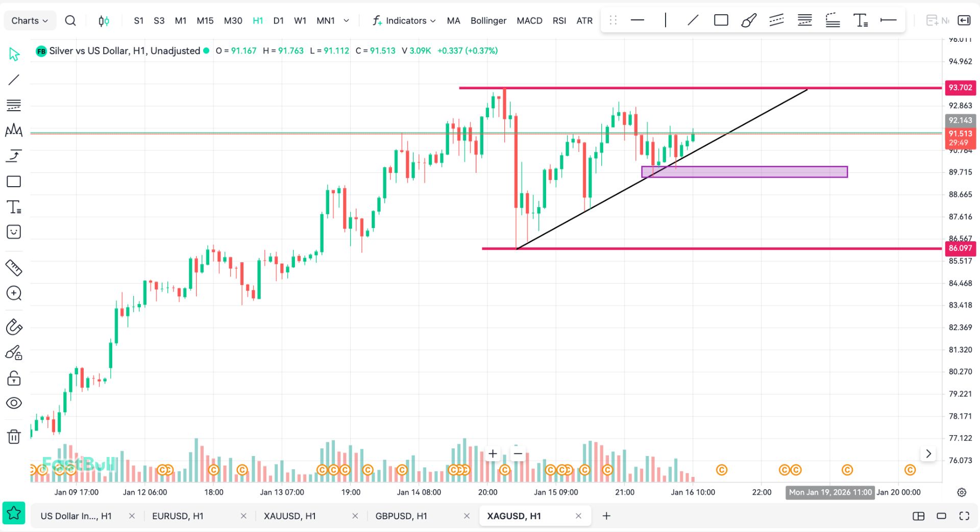Image resolution: width=980 pixels, height=532 pixels.
Task: Switch to the EURUSD, H1 tab
Action: tap(178, 516)
